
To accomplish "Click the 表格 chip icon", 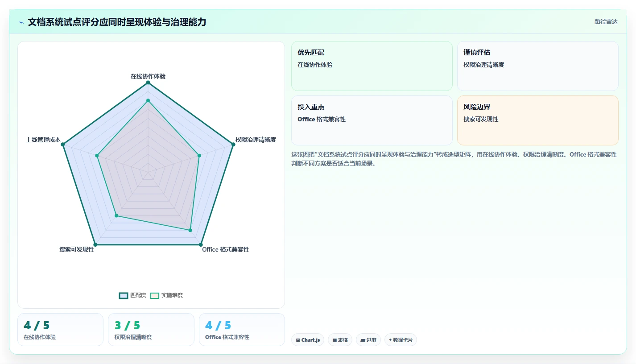I will coord(335,340).
